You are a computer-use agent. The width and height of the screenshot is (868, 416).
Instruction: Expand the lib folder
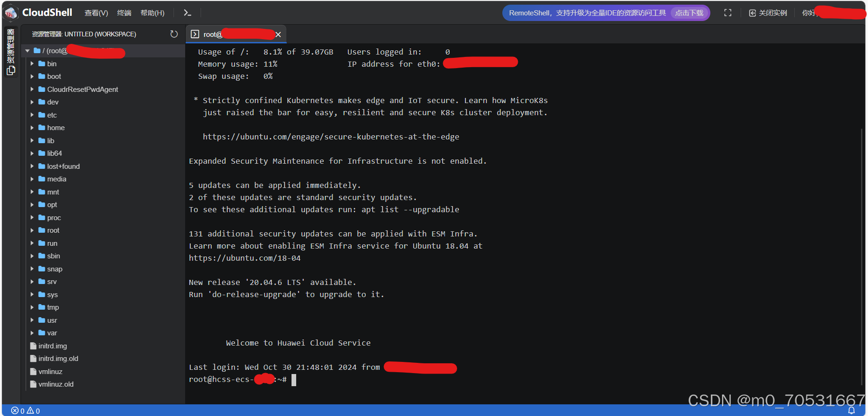(x=32, y=141)
